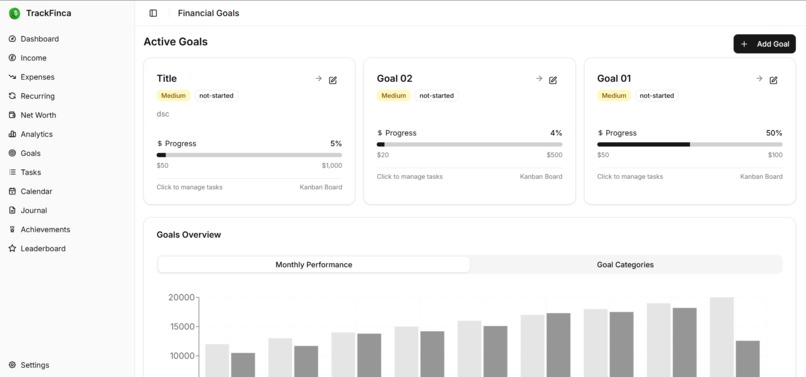806x377 pixels.
Task: Open the Title goal arrow icon
Action: click(x=319, y=79)
